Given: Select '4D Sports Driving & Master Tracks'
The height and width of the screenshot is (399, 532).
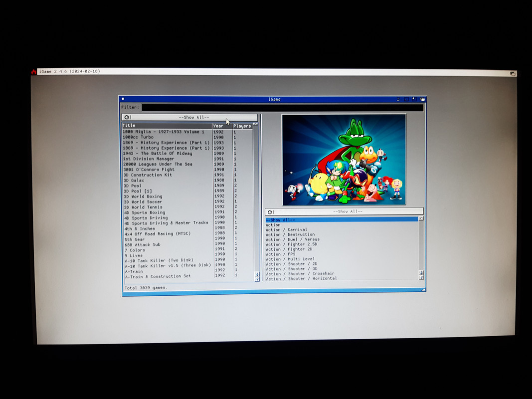Looking at the screenshot, I should [166, 223].
